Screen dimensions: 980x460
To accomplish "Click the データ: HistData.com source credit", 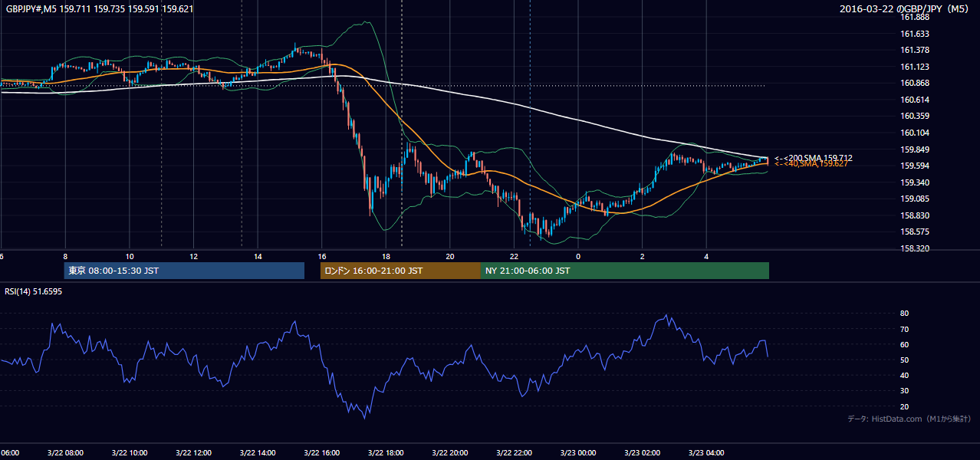I will (909, 419).
